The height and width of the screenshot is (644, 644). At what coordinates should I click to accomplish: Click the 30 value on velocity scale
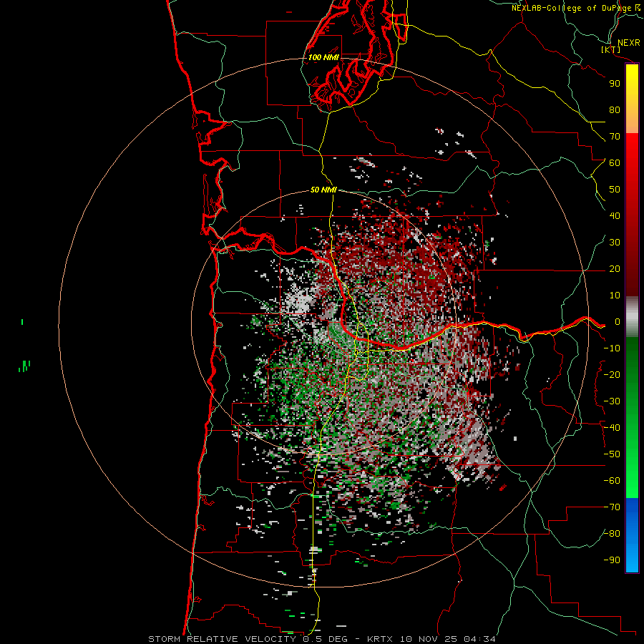pos(615,243)
